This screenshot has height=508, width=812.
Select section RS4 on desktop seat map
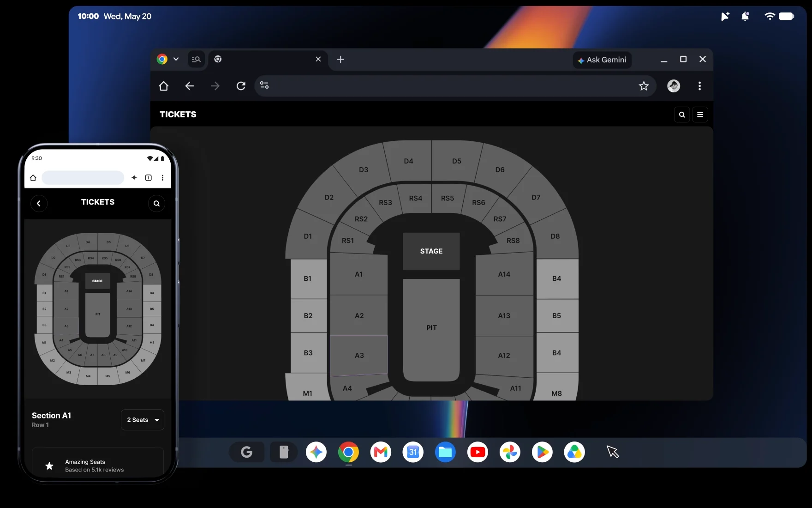pyautogui.click(x=416, y=198)
